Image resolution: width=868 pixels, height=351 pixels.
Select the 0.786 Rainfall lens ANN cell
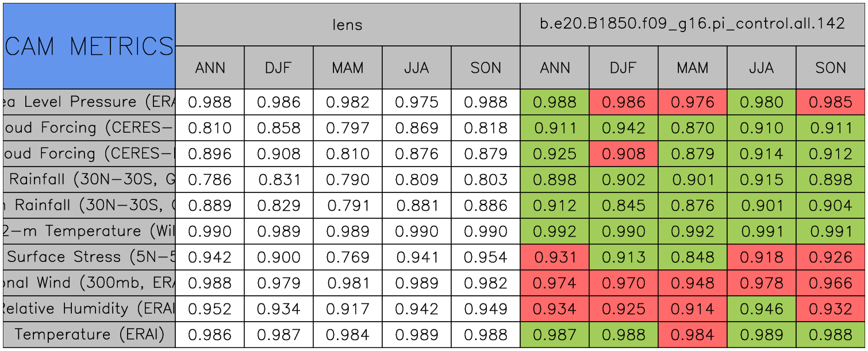click(209, 180)
